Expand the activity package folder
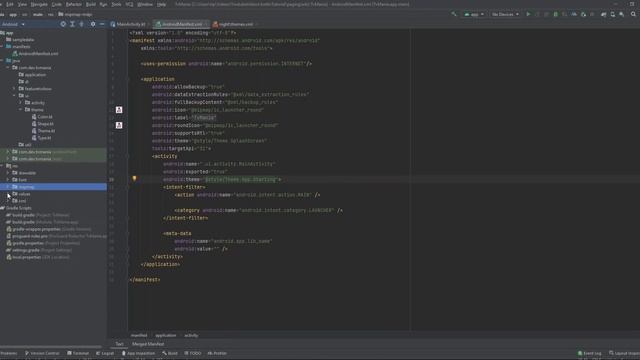Image resolution: width=640 pixels, height=360 pixels. point(20,103)
